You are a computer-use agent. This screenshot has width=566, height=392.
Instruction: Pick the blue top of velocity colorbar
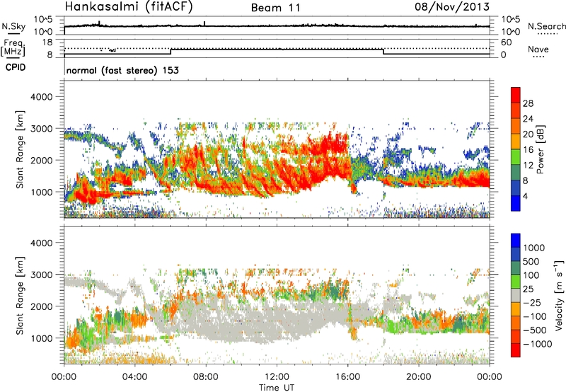[516, 241]
